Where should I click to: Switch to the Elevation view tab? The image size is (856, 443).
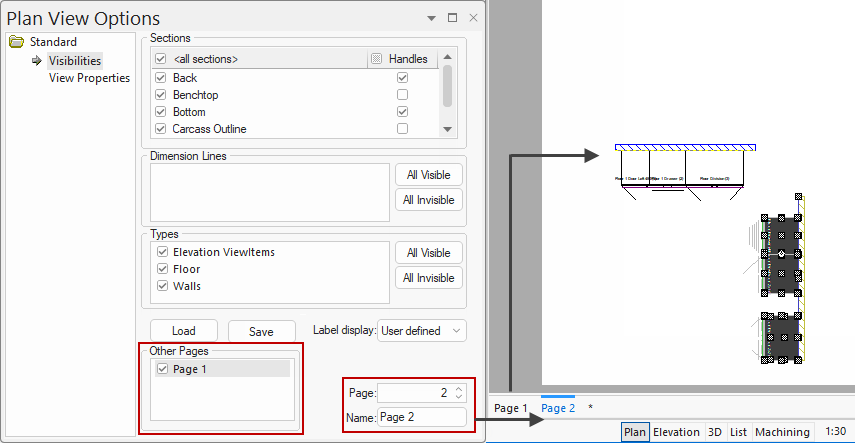676,432
